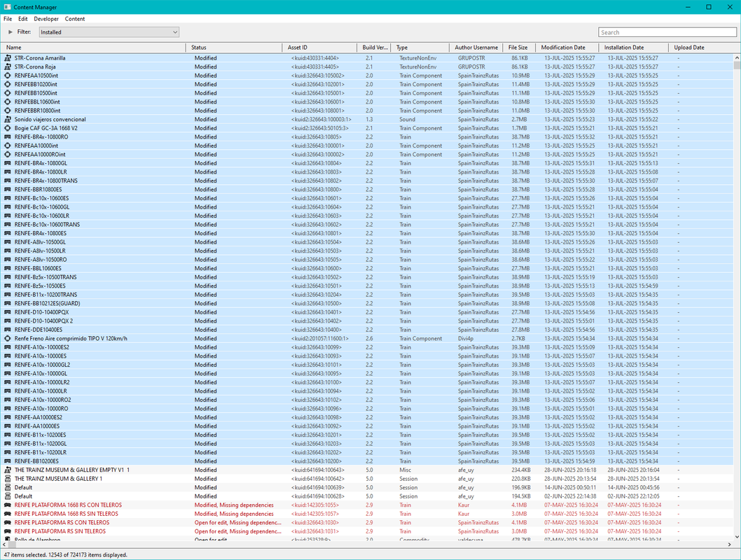The image size is (741, 560).
Task: Sort by the Asset ID column header
Action: pyautogui.click(x=319, y=48)
